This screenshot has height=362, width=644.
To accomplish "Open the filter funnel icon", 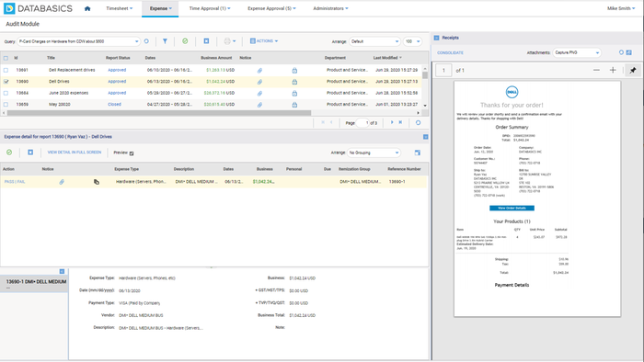I will pyautogui.click(x=165, y=41).
